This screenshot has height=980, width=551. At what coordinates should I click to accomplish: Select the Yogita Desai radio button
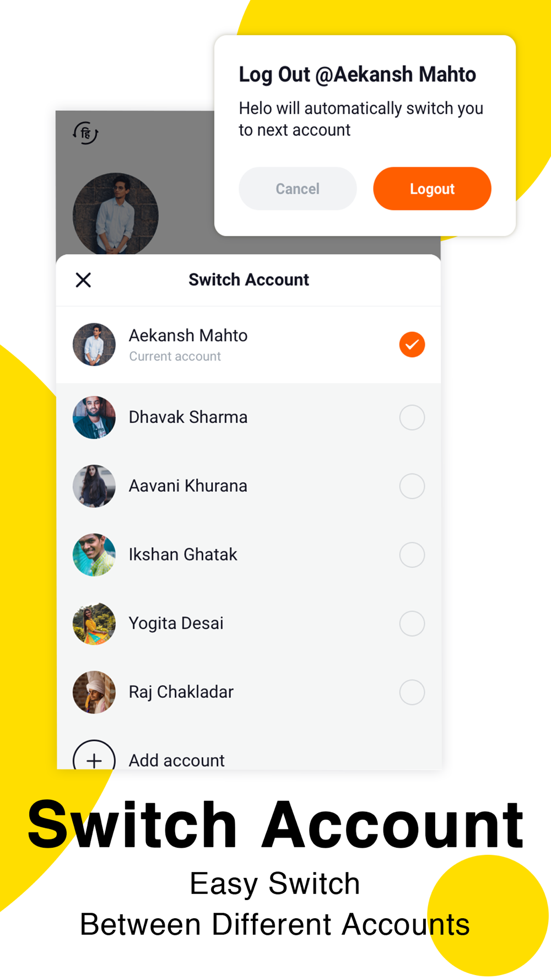pyautogui.click(x=412, y=623)
